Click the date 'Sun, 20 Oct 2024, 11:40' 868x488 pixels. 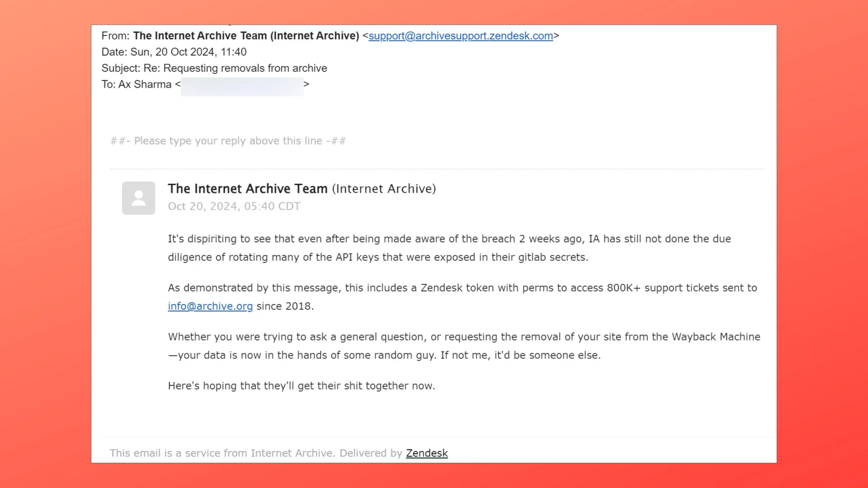[188, 52]
